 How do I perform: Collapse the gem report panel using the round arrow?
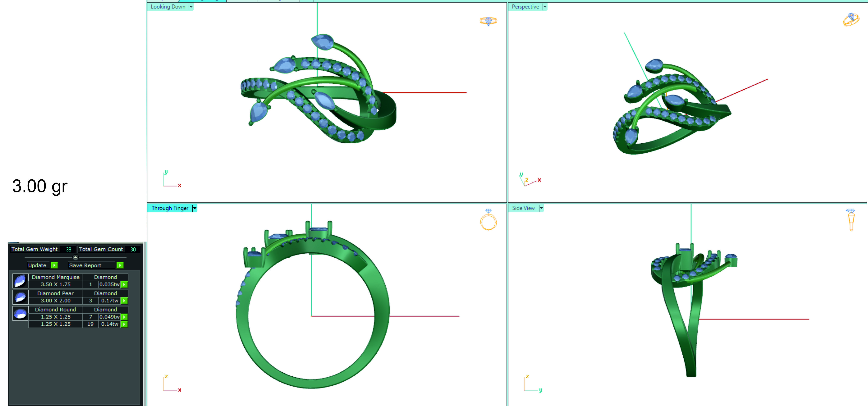(75, 257)
